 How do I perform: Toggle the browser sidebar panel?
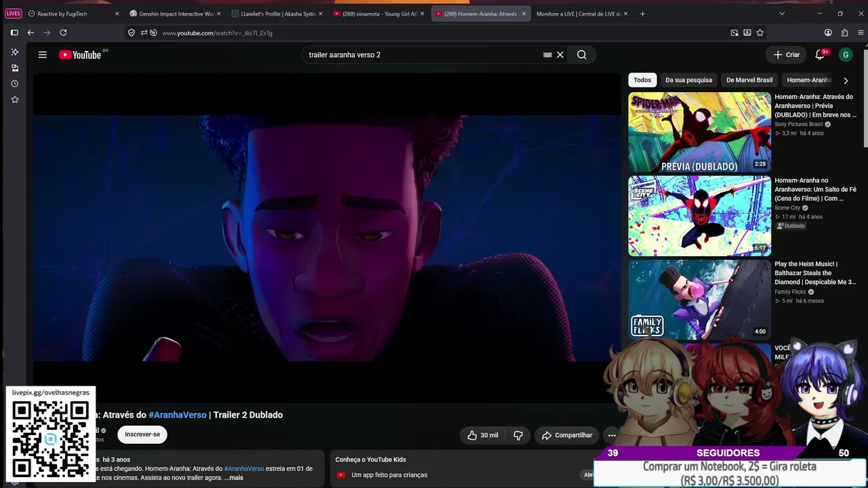click(14, 33)
